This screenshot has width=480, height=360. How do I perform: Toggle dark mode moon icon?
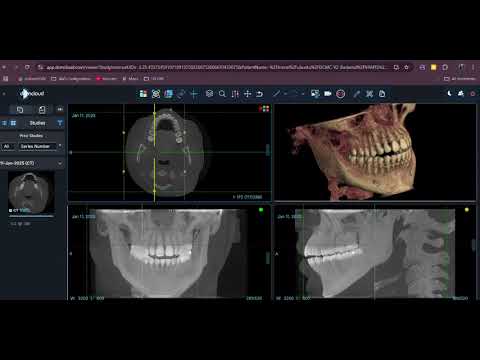coord(449,94)
